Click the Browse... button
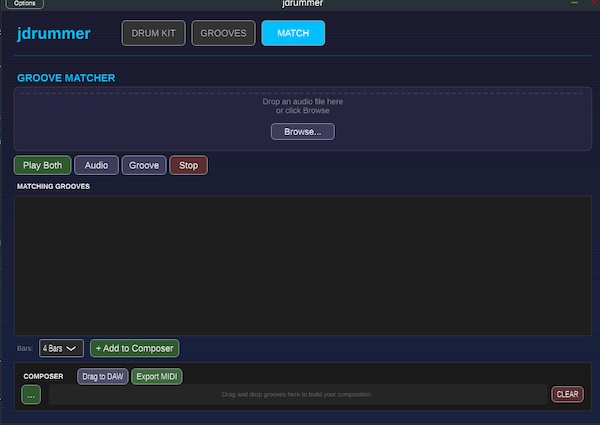600x425 pixels. coord(303,132)
